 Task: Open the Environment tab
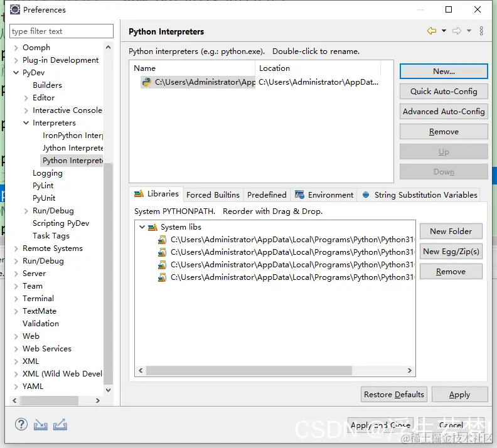point(324,195)
